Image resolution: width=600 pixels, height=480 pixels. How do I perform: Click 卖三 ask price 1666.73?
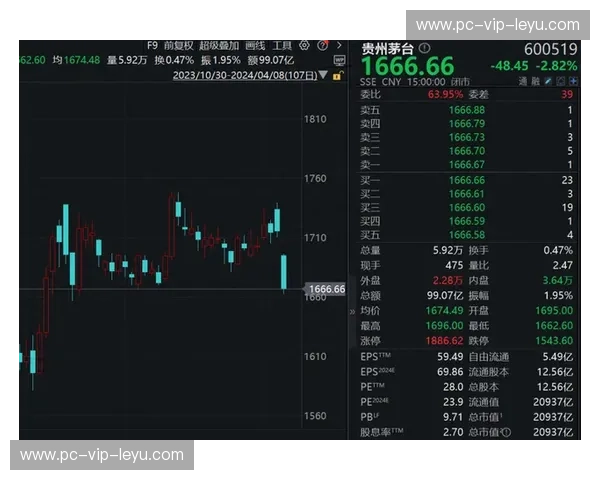pyautogui.click(x=467, y=137)
